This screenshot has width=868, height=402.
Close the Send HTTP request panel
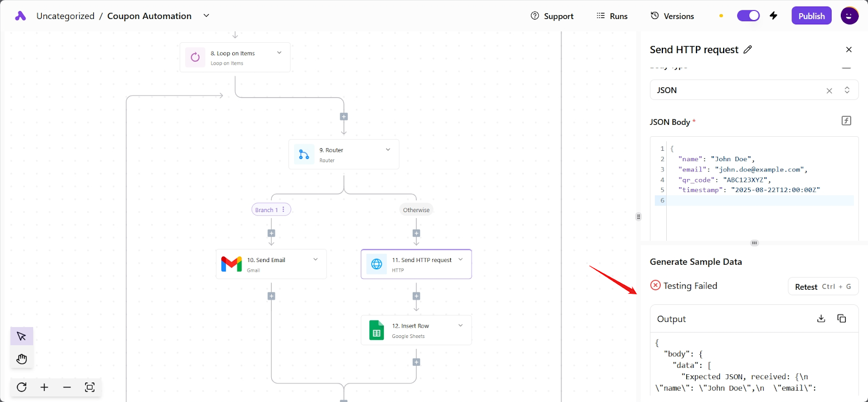point(849,49)
